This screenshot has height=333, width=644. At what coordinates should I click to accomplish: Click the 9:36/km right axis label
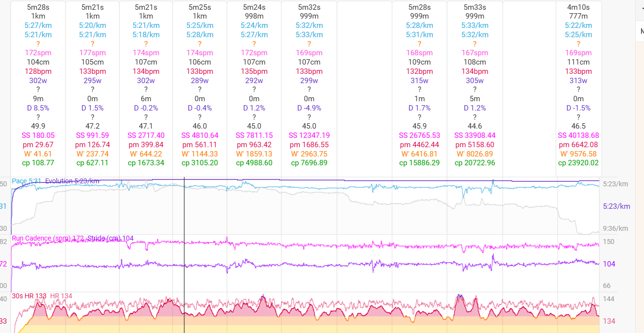(615, 228)
